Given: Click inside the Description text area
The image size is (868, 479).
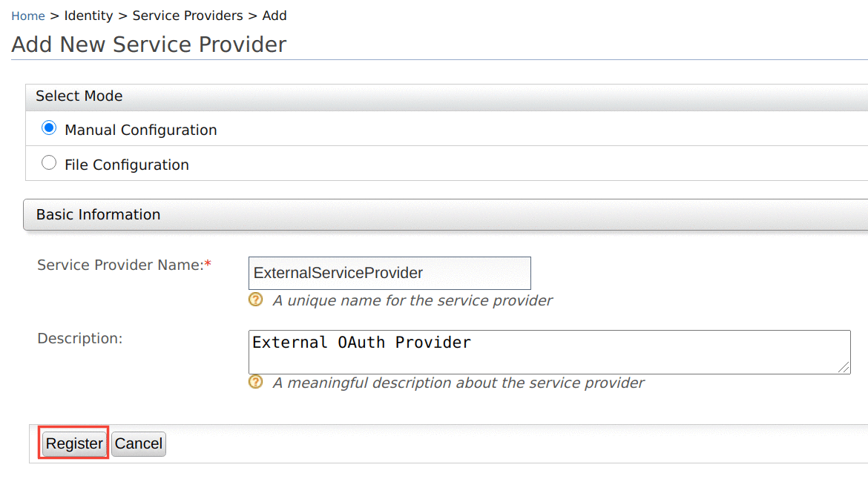Looking at the screenshot, I should [x=549, y=351].
